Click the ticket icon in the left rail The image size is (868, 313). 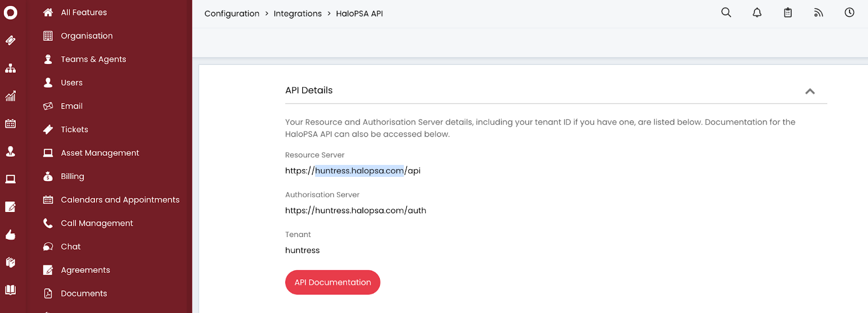click(10, 40)
